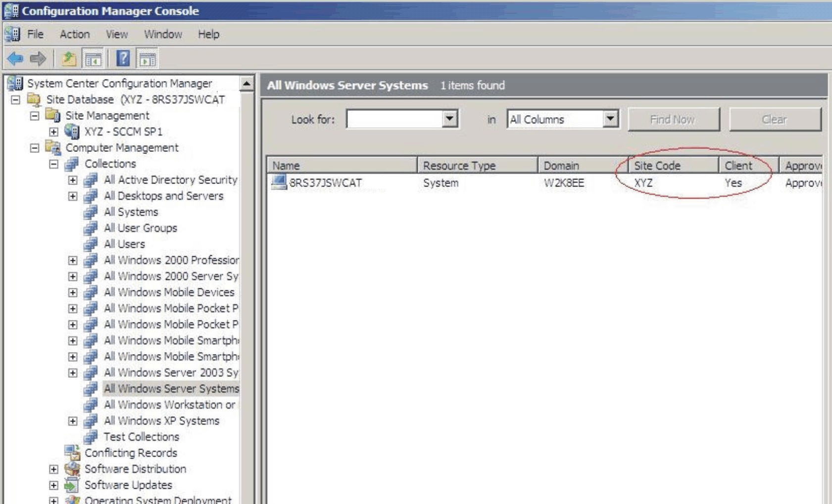
Task: Click the All Windows XP Systems icon
Action: 91,420
